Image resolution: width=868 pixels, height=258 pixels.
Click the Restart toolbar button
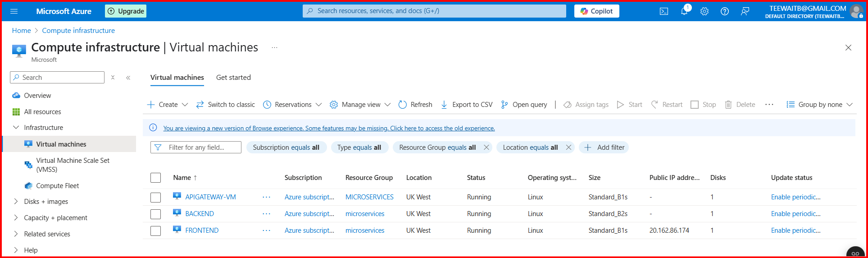(667, 105)
